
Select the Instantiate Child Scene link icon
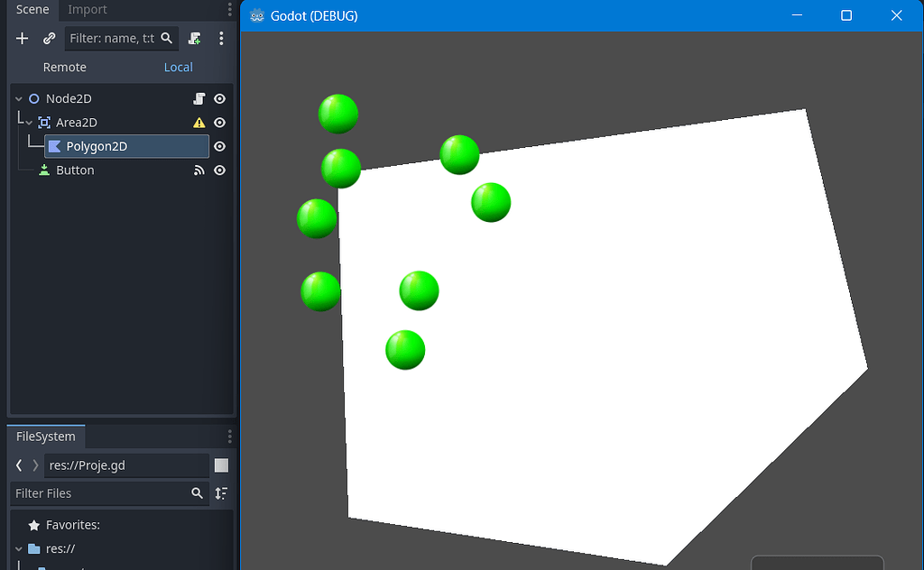49,38
